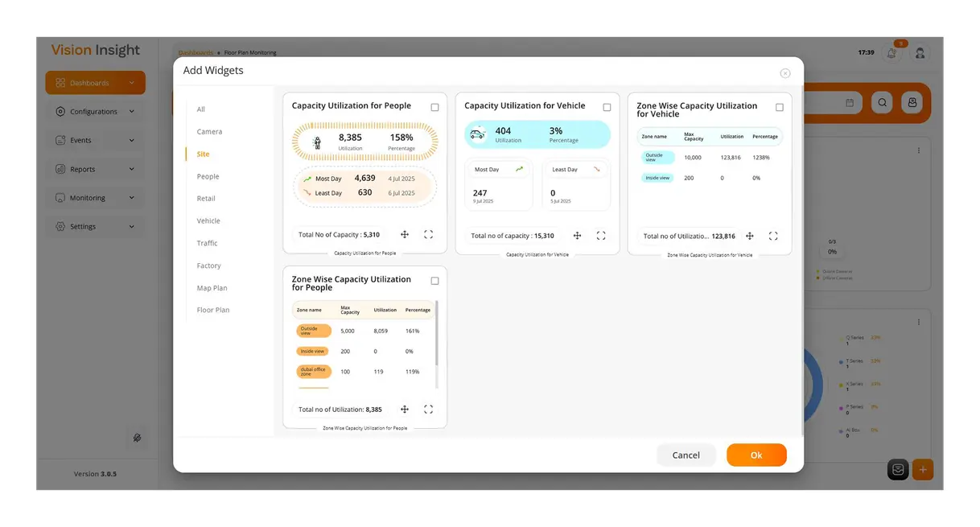The image size is (980, 527).
Task: Select the Camera widget category
Action: coord(209,131)
